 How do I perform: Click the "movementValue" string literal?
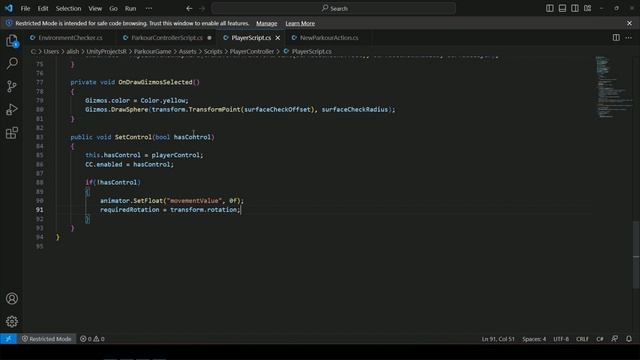[x=194, y=200]
